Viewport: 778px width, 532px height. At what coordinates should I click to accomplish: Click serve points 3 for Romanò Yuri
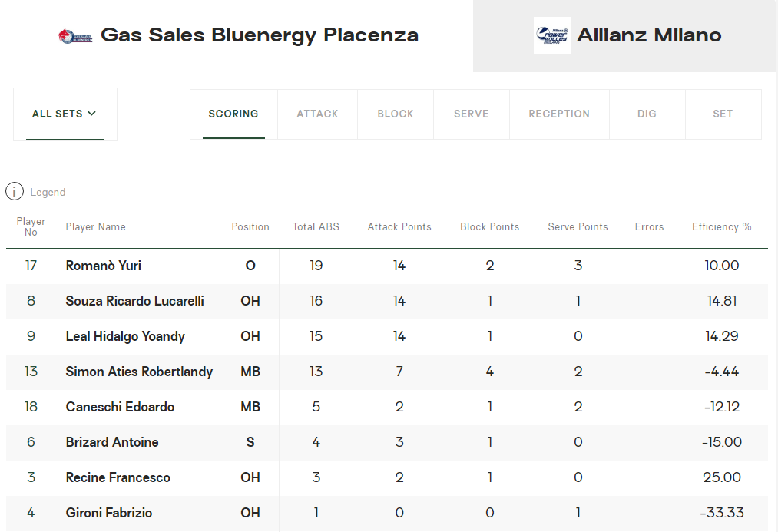pyautogui.click(x=578, y=266)
